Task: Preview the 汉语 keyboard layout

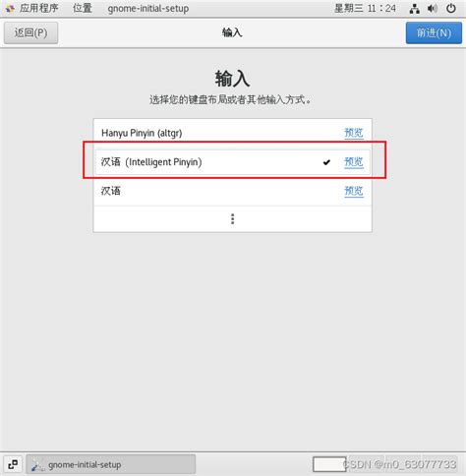Action: pyautogui.click(x=354, y=191)
